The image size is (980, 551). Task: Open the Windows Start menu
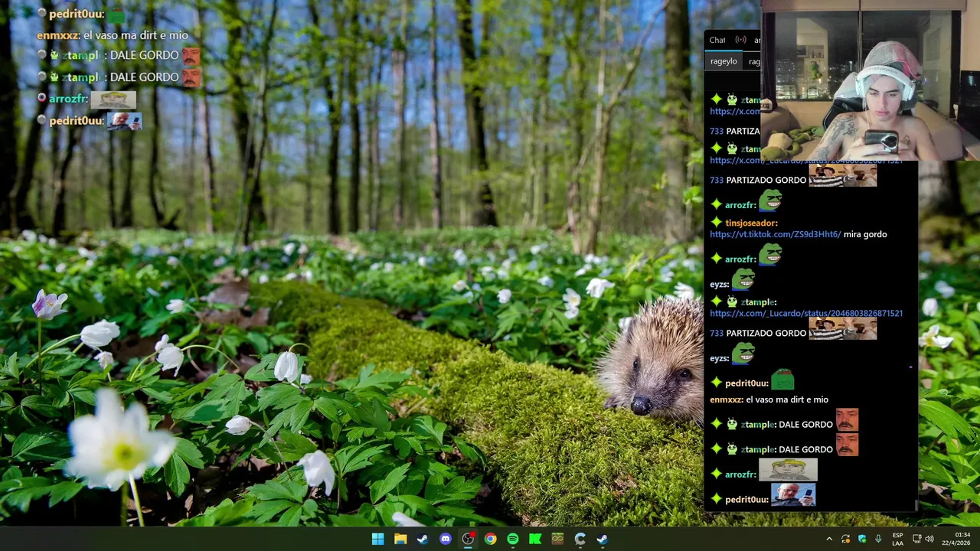pyautogui.click(x=377, y=539)
